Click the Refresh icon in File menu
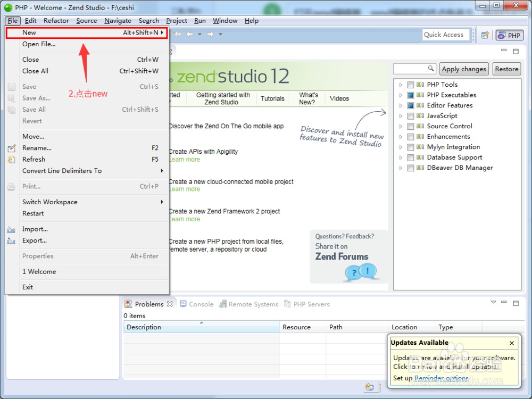This screenshot has width=532, height=399. [12, 160]
